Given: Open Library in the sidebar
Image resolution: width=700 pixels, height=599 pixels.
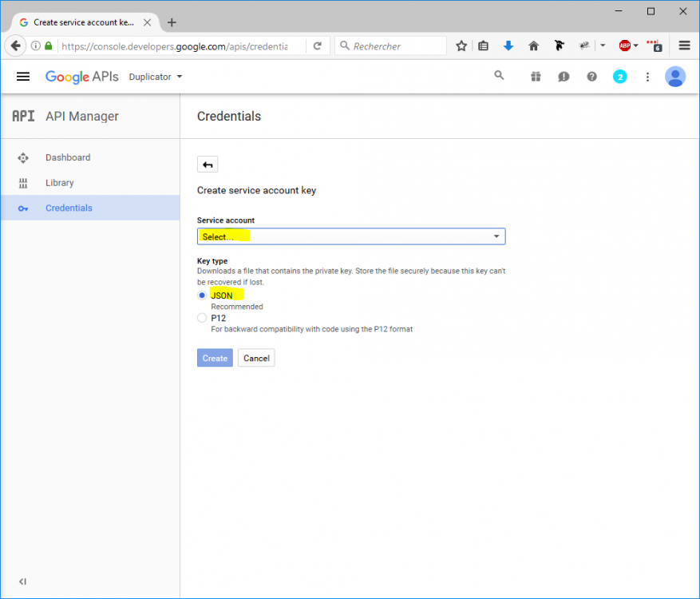Looking at the screenshot, I should pos(60,183).
